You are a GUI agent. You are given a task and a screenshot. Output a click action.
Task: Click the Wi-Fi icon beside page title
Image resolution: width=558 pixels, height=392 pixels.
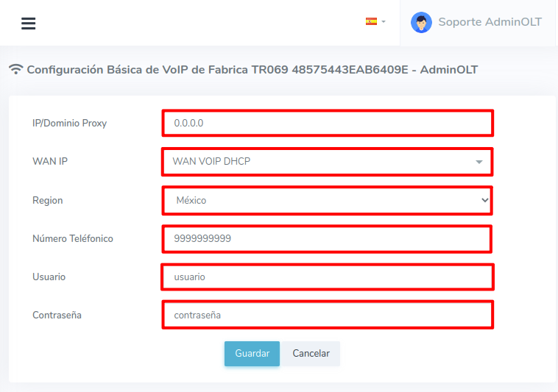16,70
